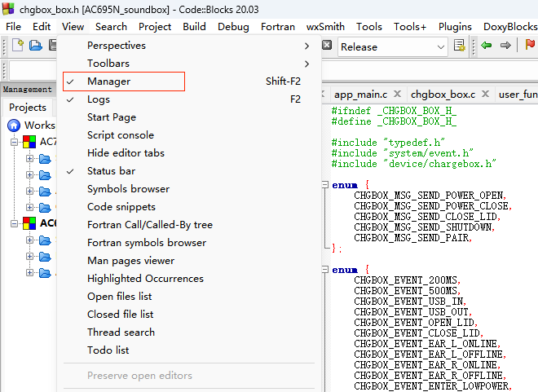The height and width of the screenshot is (392, 538).
Task: Fold the second enum block
Action: [x=325, y=270]
